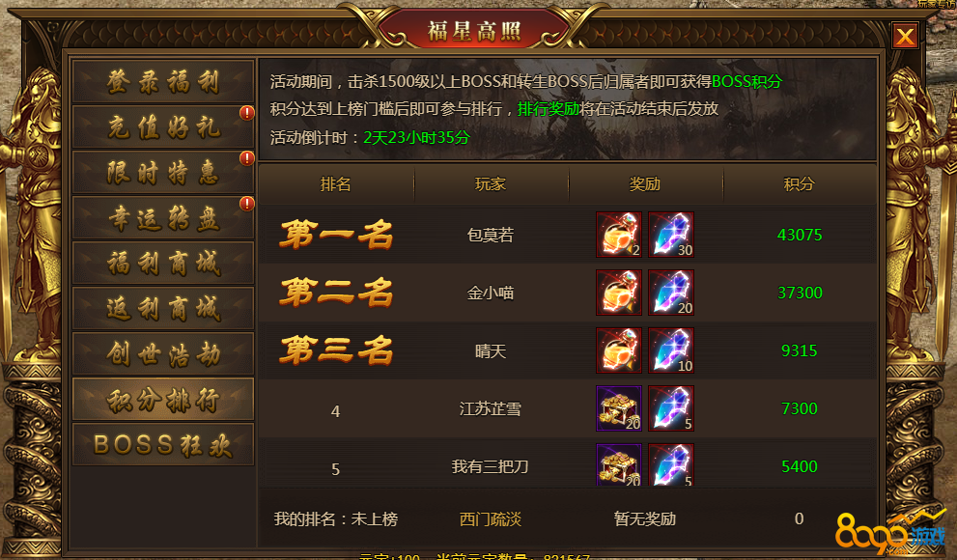Select the 返利商城 tab
This screenshot has width=957, height=560.
(x=163, y=309)
